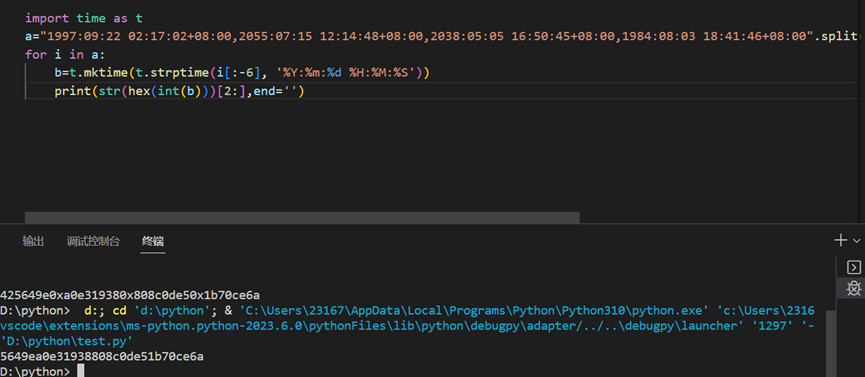Screen dimensions: 865x377
Task: Open the terminal launch profile dropdown chevron
Action: pos(857,241)
